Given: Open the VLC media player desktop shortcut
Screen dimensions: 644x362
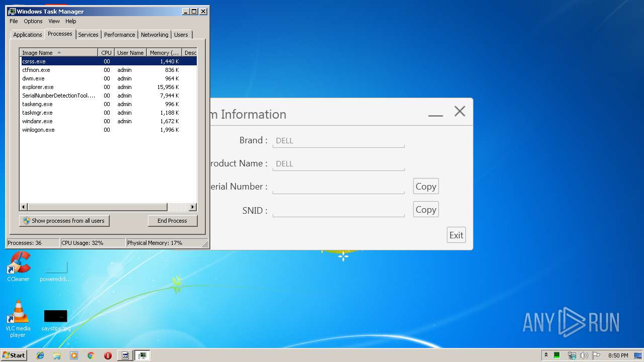Looking at the screenshot, I should tap(18, 318).
